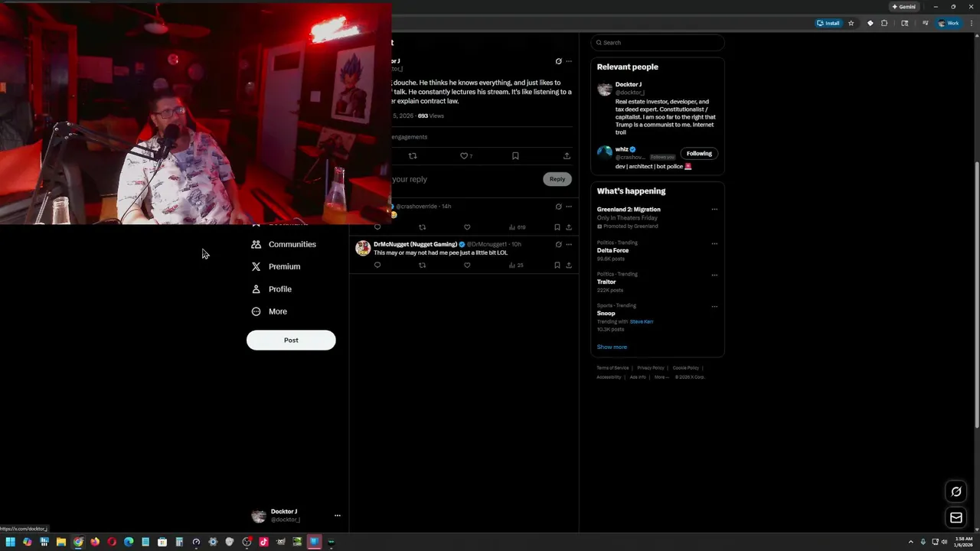
Task: Share DrMcNugget's reply
Action: (569, 266)
